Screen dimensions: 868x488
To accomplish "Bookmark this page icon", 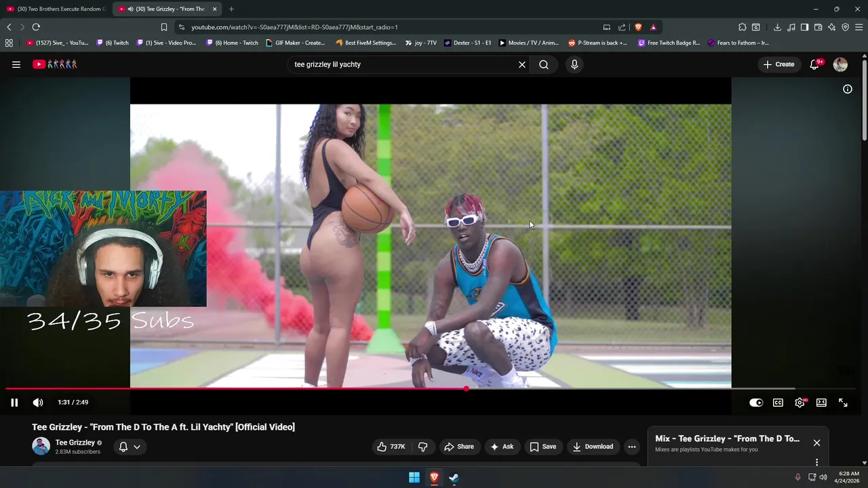I will 163,27.
